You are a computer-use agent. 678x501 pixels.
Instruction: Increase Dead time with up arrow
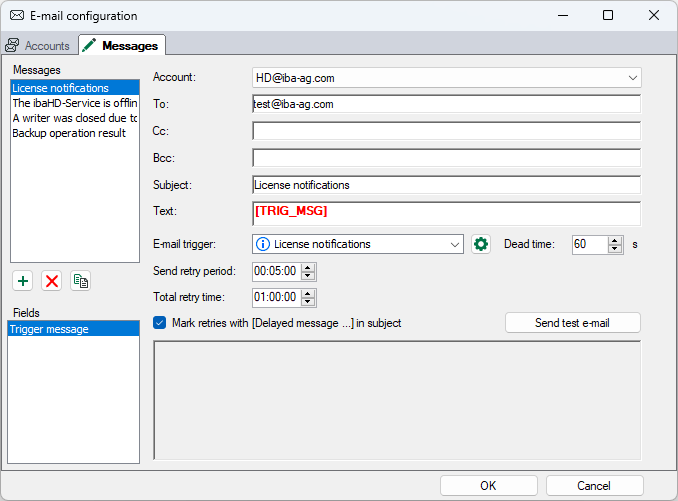tap(615, 240)
